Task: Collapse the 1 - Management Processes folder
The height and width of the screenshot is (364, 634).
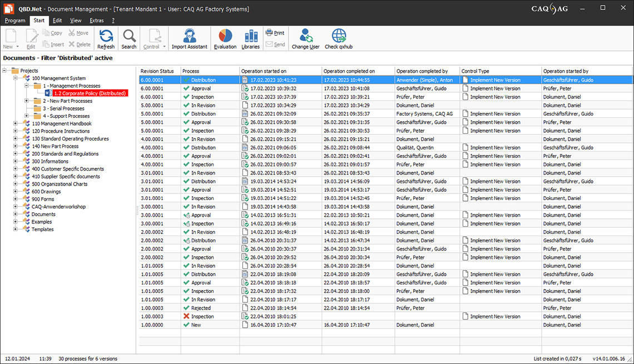Action: point(26,86)
